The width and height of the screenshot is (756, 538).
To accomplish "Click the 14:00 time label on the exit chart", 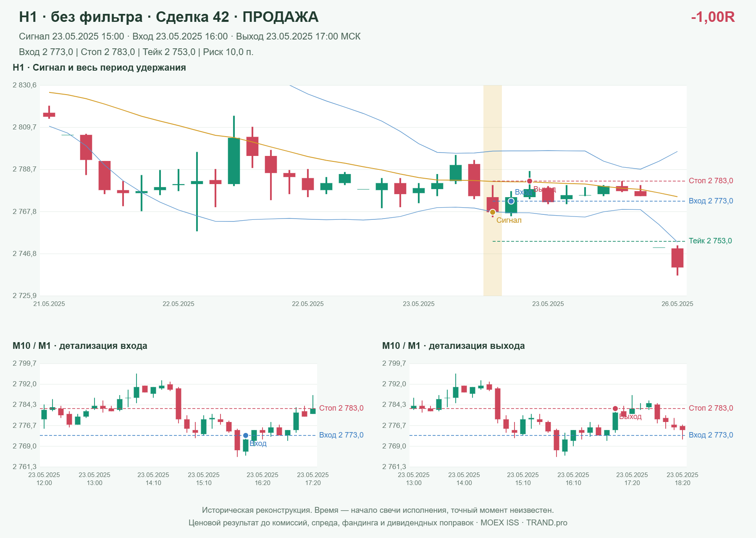I will click(x=464, y=483).
